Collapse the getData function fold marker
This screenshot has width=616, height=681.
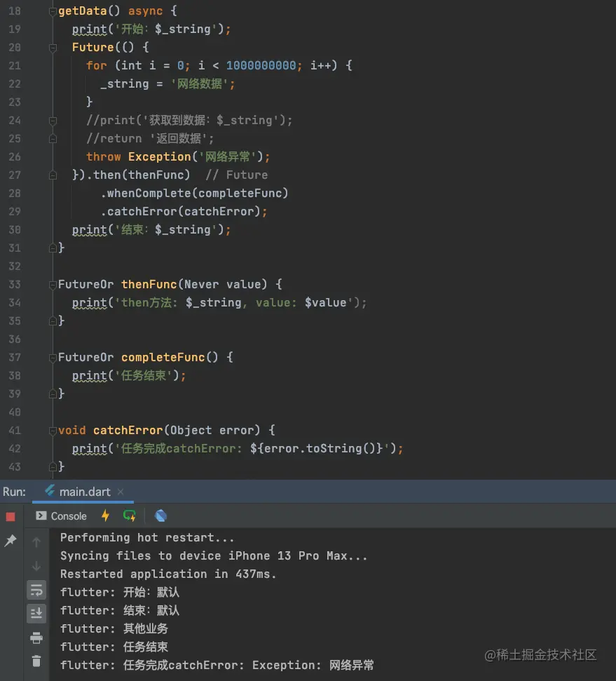point(53,12)
